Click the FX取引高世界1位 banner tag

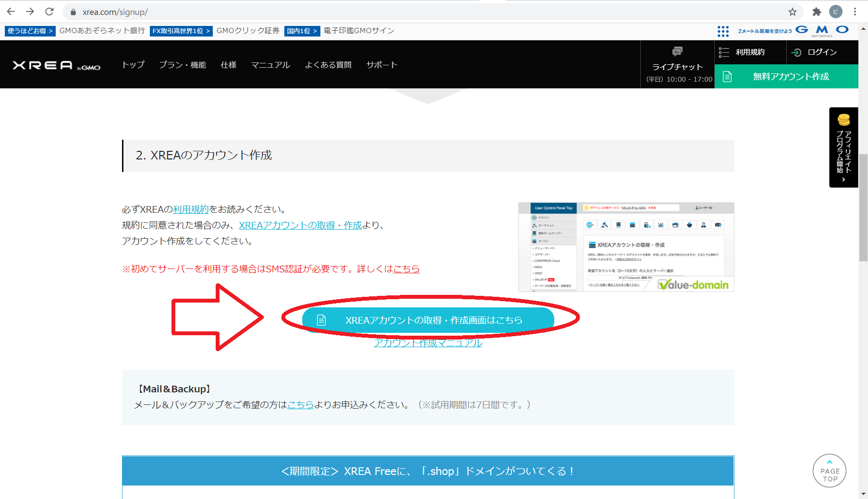181,31
